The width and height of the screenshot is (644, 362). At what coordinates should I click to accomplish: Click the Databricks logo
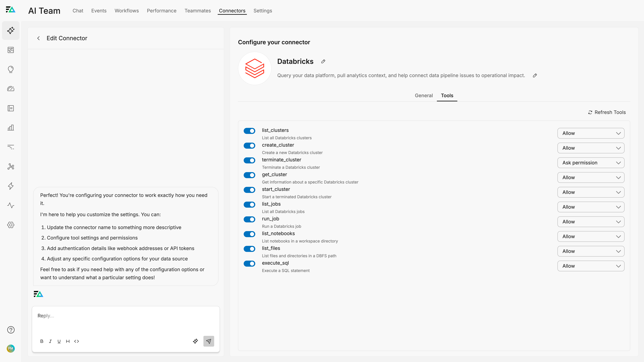click(x=255, y=68)
